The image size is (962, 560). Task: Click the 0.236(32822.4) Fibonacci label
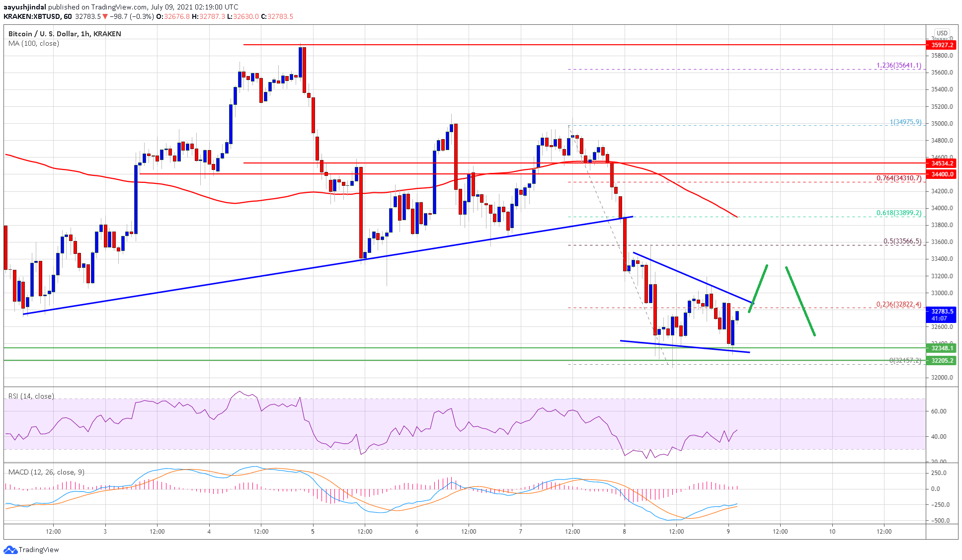898,304
